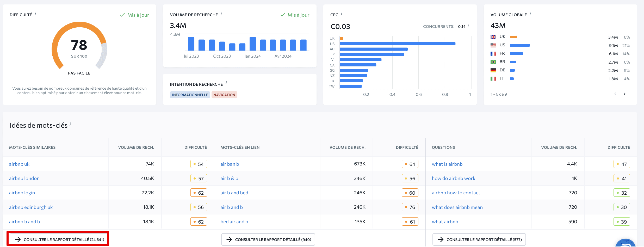Click the QUESTIONS column header
The image size is (644, 247).
click(x=443, y=147)
